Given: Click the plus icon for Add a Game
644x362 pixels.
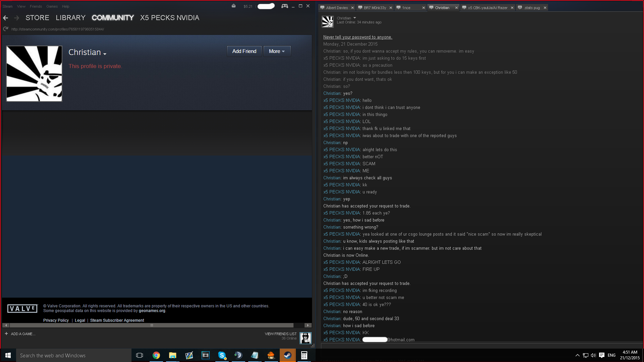Looking at the screenshot, I should (6, 334).
